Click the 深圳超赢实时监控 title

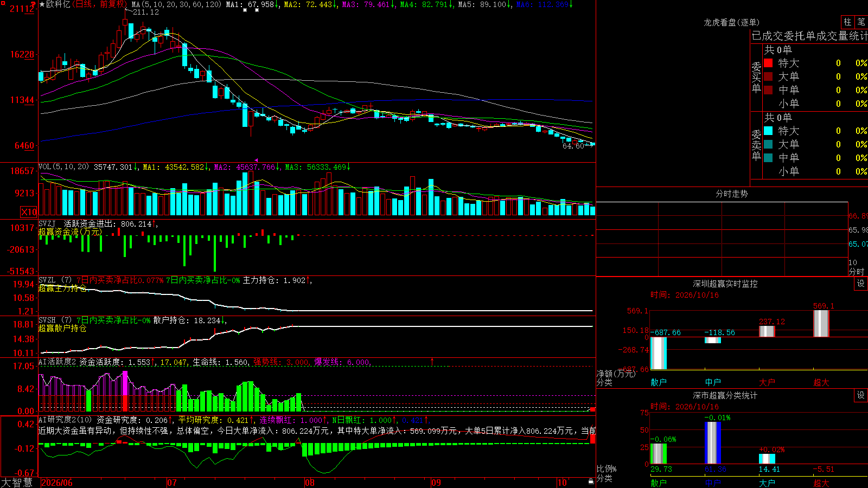(x=725, y=284)
